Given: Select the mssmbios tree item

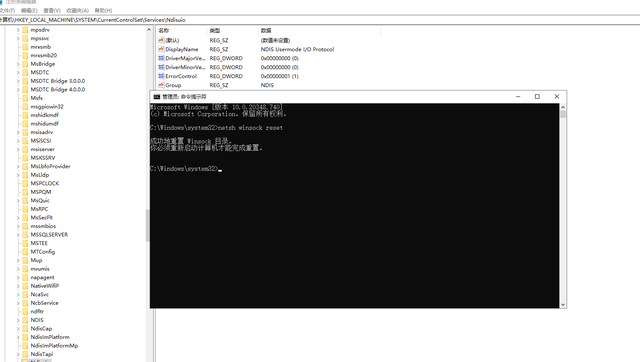Looking at the screenshot, I should [x=43, y=226].
